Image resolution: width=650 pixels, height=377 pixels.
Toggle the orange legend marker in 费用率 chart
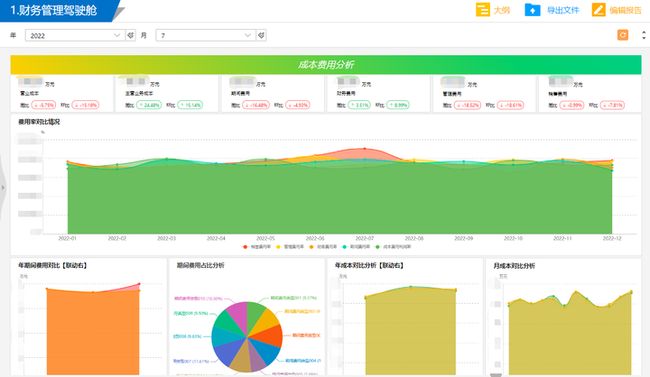point(311,247)
